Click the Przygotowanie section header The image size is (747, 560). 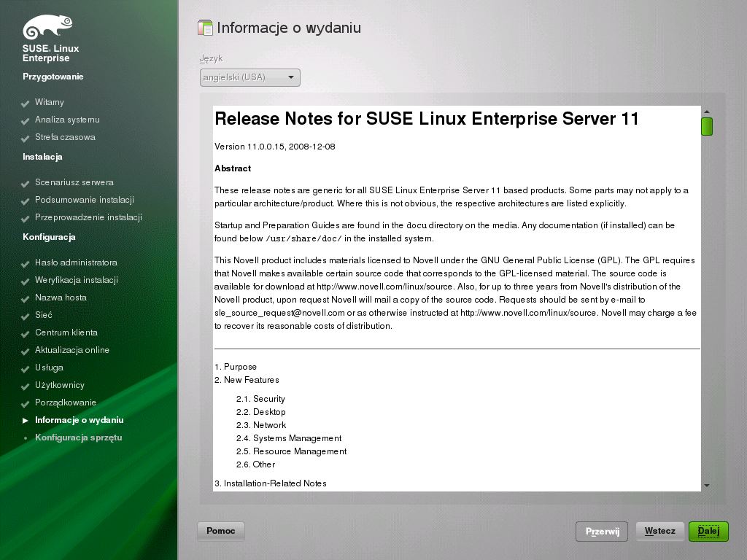[53, 77]
